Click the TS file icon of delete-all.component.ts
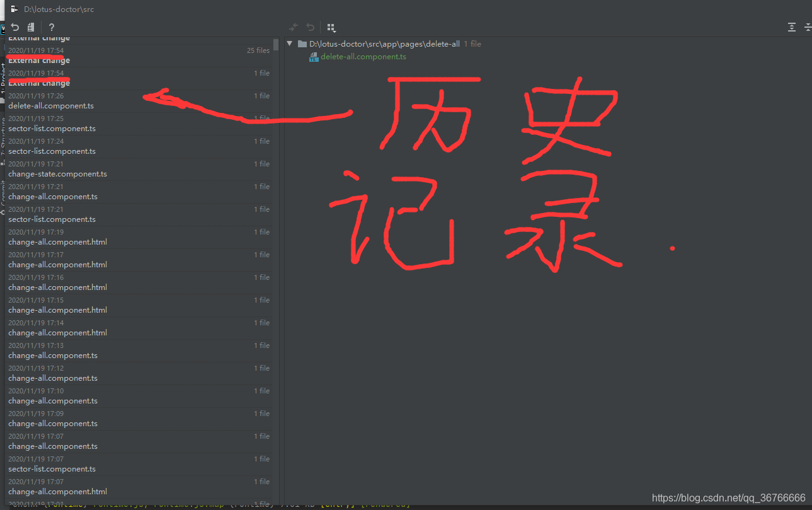 314,57
